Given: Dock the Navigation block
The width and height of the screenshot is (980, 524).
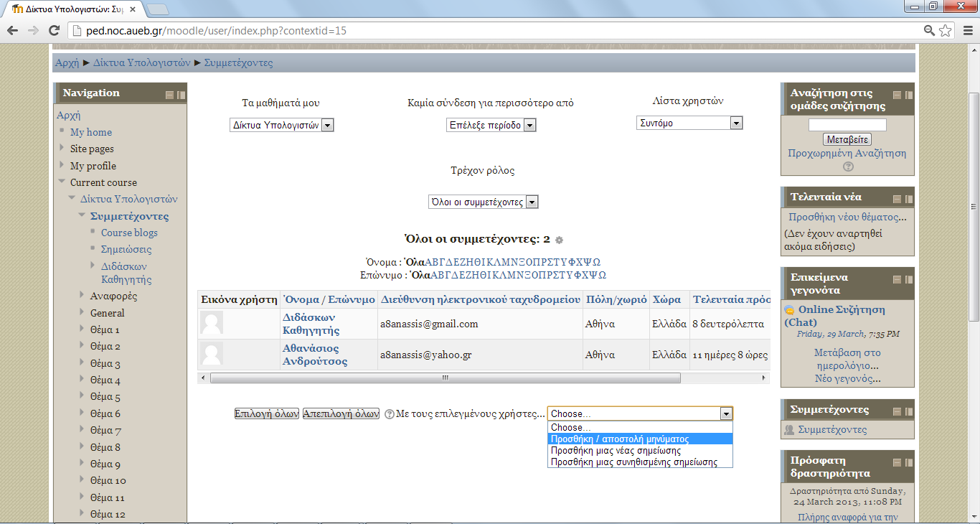Looking at the screenshot, I should coord(181,95).
